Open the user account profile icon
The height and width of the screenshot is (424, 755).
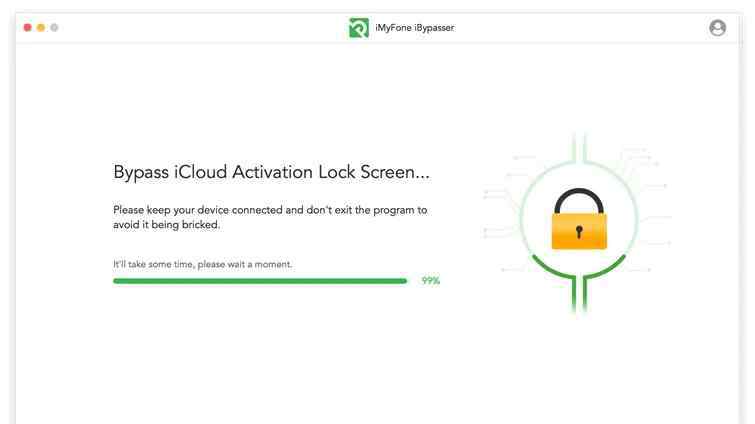pyautogui.click(x=717, y=28)
